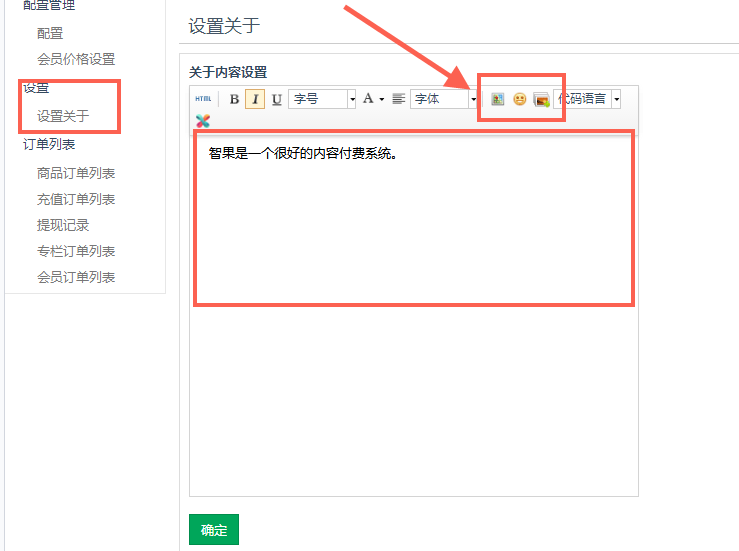Click the 设置关于 page heading
Viewport: 739px width, 551px height.
[x=224, y=26]
